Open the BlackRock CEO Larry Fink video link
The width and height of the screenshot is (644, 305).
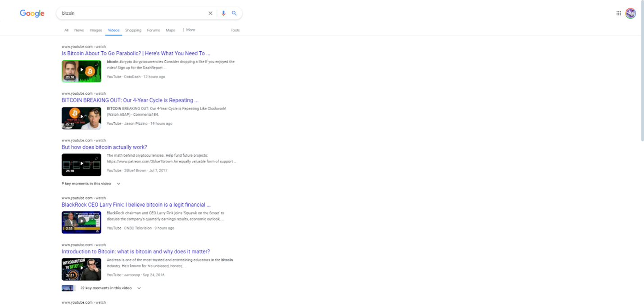[136, 204]
